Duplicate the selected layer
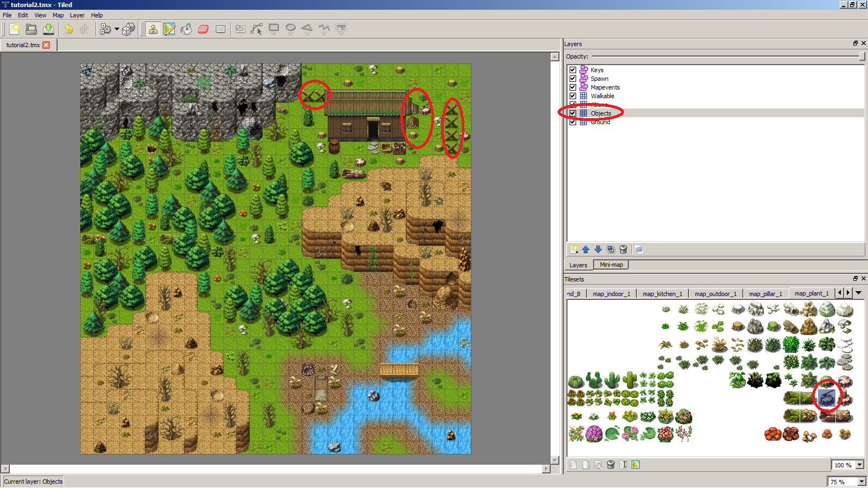 coord(611,249)
